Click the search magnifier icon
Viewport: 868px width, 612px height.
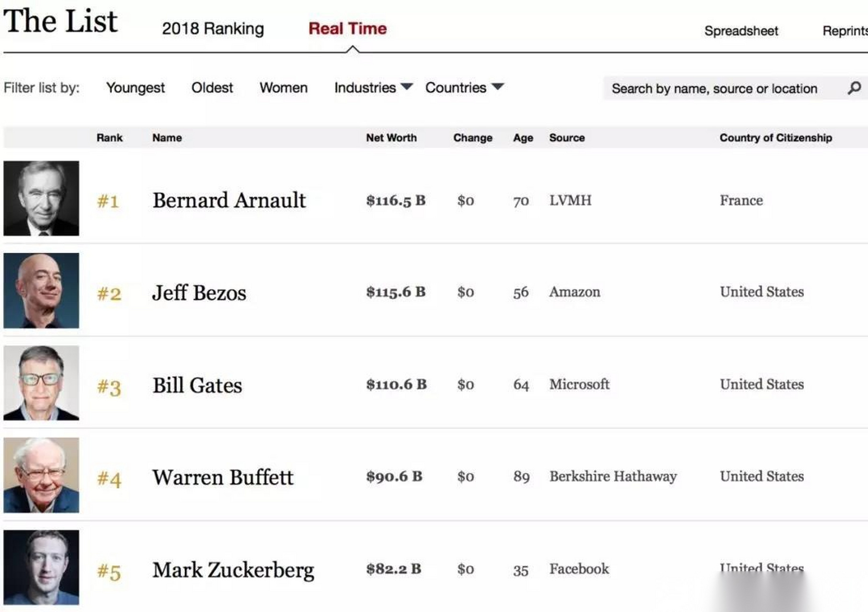coord(854,88)
